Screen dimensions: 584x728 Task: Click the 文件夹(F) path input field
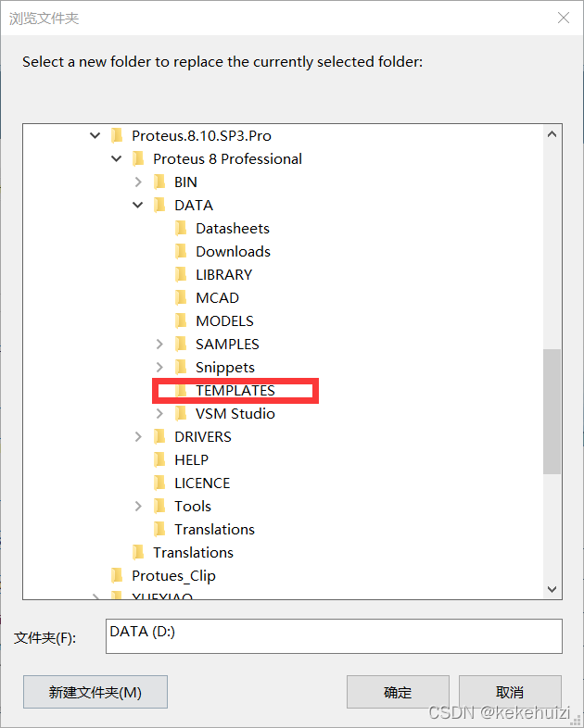[334, 636]
